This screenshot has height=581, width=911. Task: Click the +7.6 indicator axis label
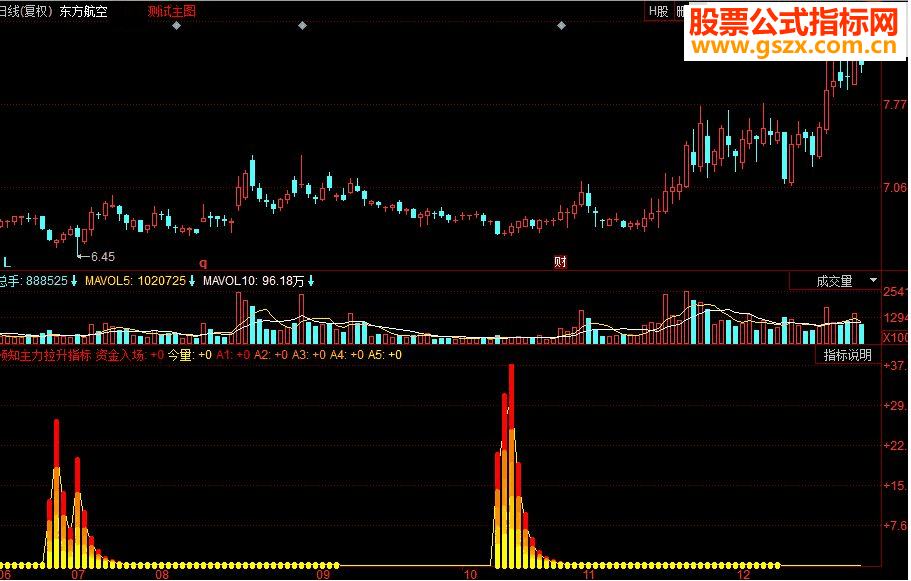pos(895,526)
